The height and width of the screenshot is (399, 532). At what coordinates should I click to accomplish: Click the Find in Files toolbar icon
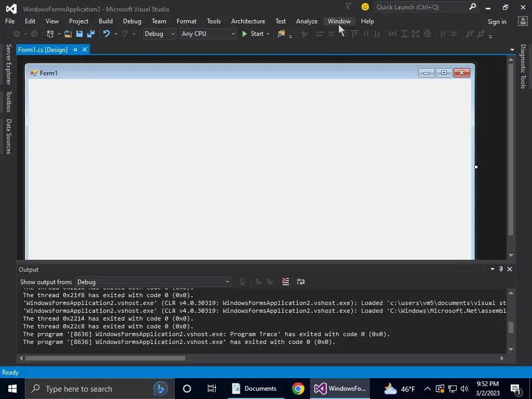pyautogui.click(x=281, y=34)
